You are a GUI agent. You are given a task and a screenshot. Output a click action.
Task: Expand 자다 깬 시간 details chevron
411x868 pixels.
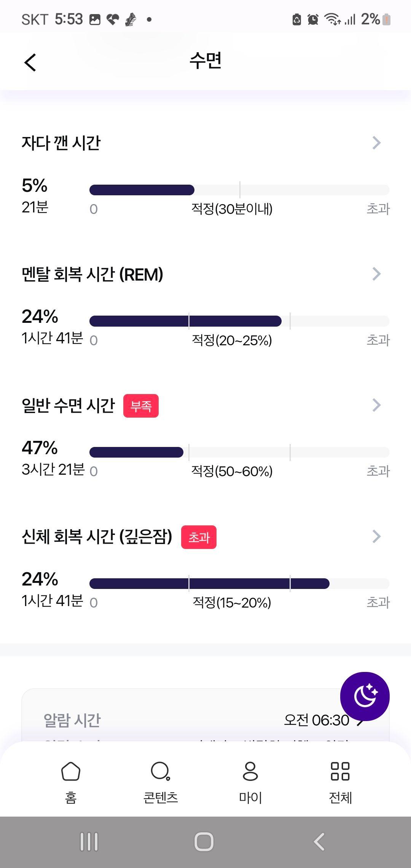tap(376, 143)
